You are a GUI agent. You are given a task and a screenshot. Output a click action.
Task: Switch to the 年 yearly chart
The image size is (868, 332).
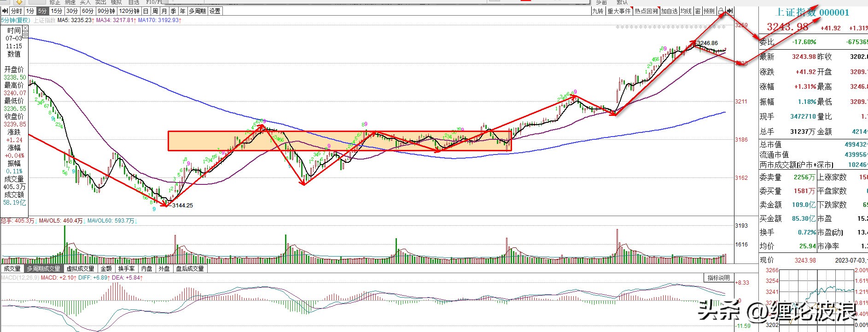coord(183,11)
